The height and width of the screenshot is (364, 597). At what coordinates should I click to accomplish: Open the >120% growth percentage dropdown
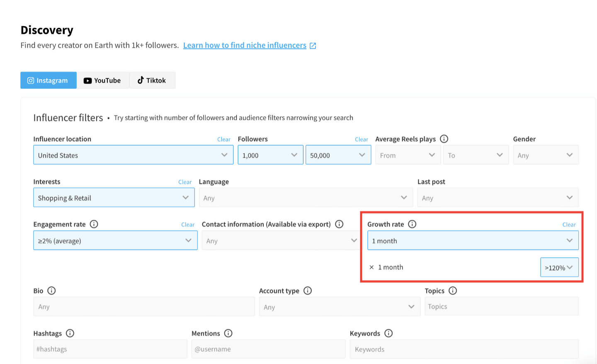[559, 267]
